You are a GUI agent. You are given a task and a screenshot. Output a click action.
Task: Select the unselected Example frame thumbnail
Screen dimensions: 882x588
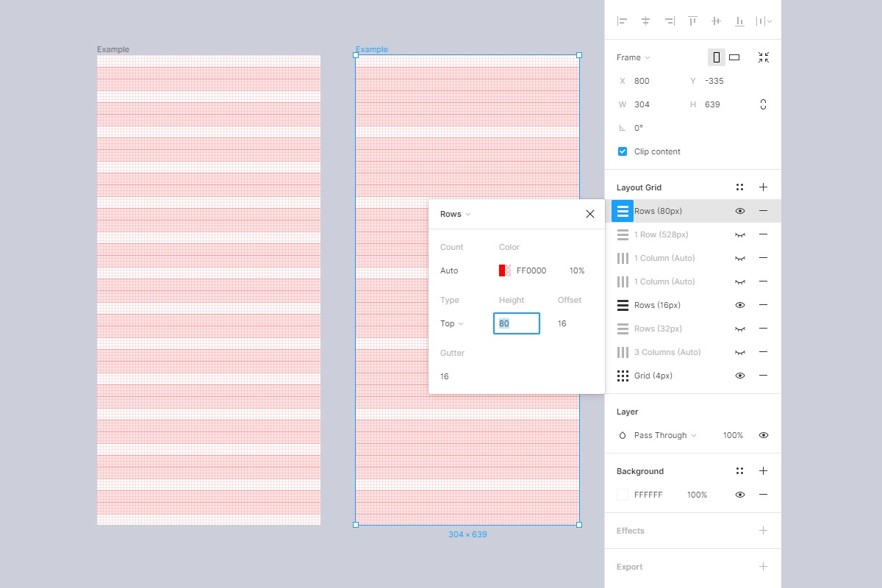click(x=209, y=290)
